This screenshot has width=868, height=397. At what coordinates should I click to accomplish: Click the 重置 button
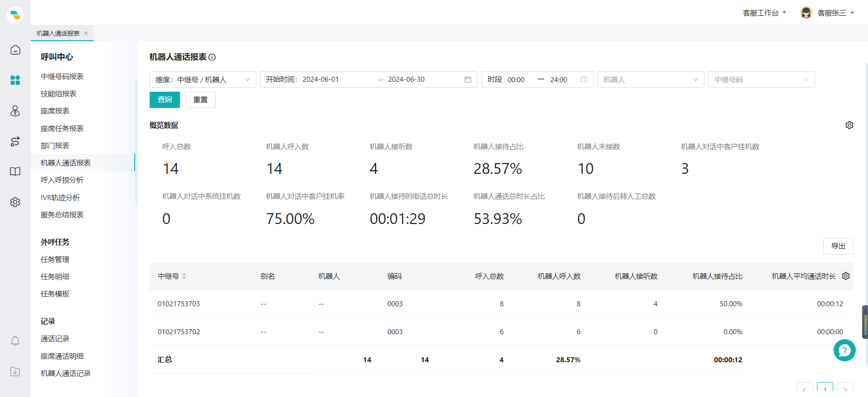[200, 100]
